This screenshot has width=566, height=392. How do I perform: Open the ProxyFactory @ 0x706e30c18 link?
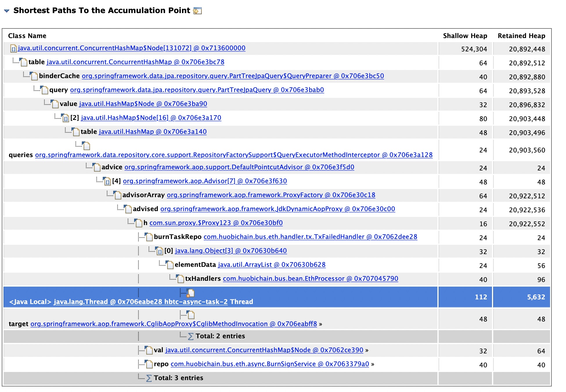pyautogui.click(x=271, y=195)
